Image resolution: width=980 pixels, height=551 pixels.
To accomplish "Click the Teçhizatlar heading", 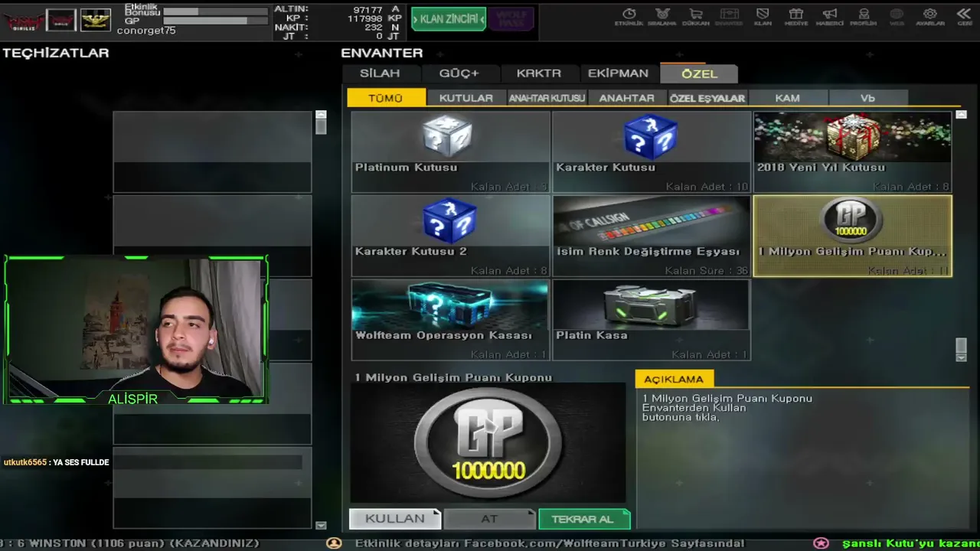I will click(x=56, y=53).
